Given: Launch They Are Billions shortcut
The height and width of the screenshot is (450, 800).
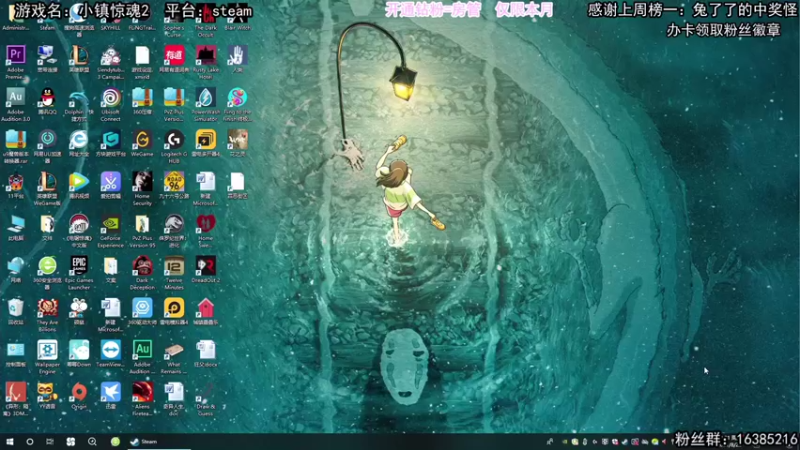Looking at the screenshot, I should (x=47, y=308).
